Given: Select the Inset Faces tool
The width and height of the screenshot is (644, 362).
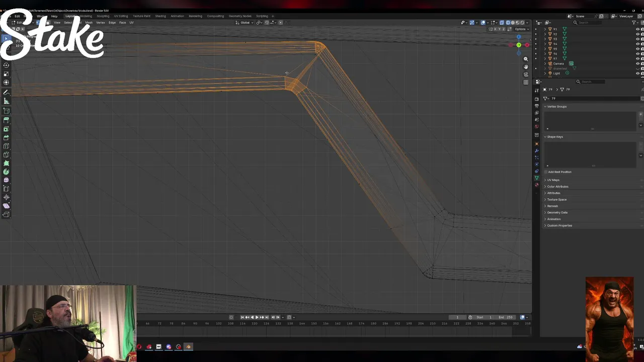Looking at the screenshot, I should tap(6, 129).
